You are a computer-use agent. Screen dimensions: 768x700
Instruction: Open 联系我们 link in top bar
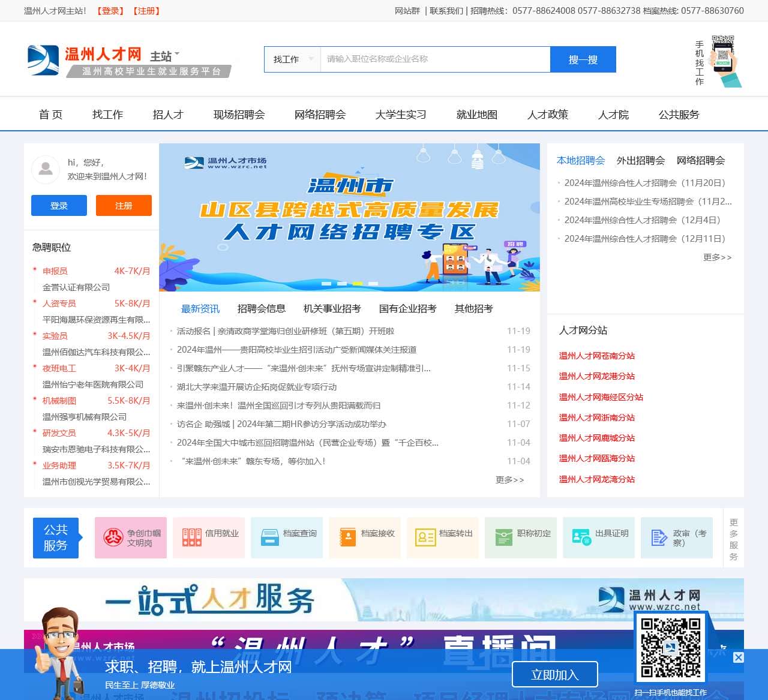(446, 11)
